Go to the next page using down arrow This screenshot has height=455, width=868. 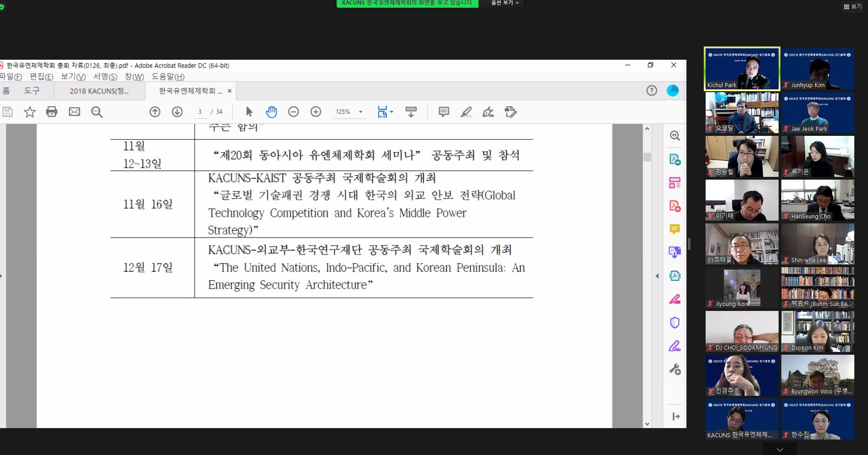click(x=177, y=112)
